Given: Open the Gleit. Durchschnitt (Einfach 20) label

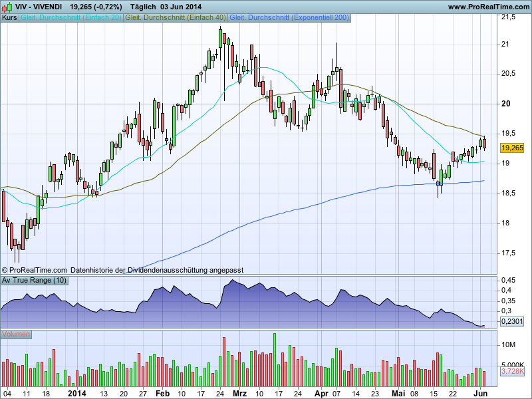Looking at the screenshot, I should pos(71,17).
